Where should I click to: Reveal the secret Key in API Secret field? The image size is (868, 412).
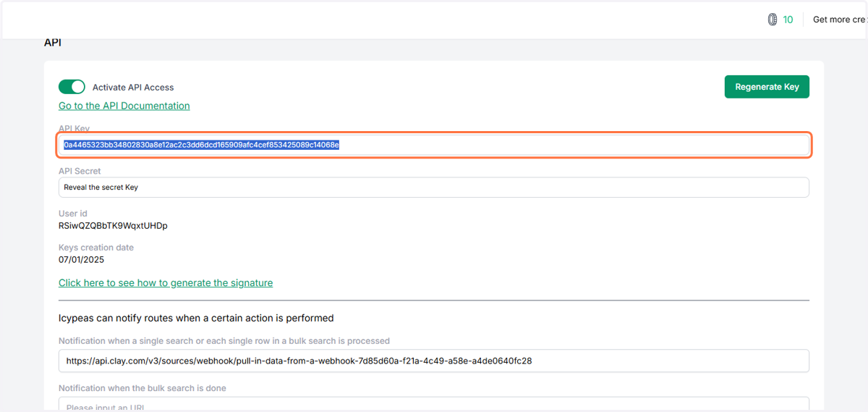(433, 187)
